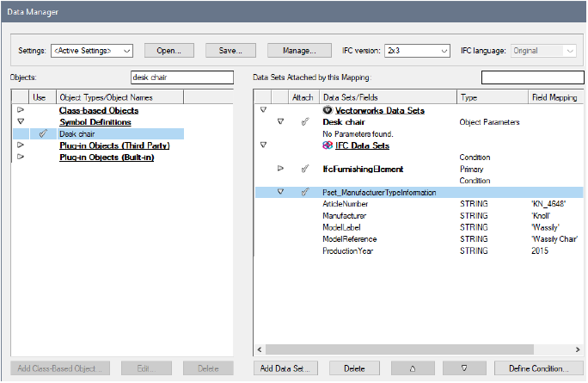Select the ArticleNumber field
Image resolution: width=588 pixels, height=383 pixels.
tap(345, 204)
